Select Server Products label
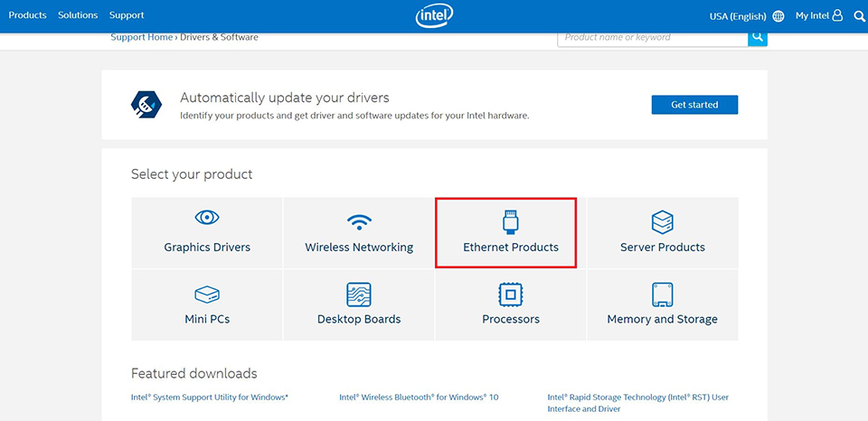 (663, 248)
